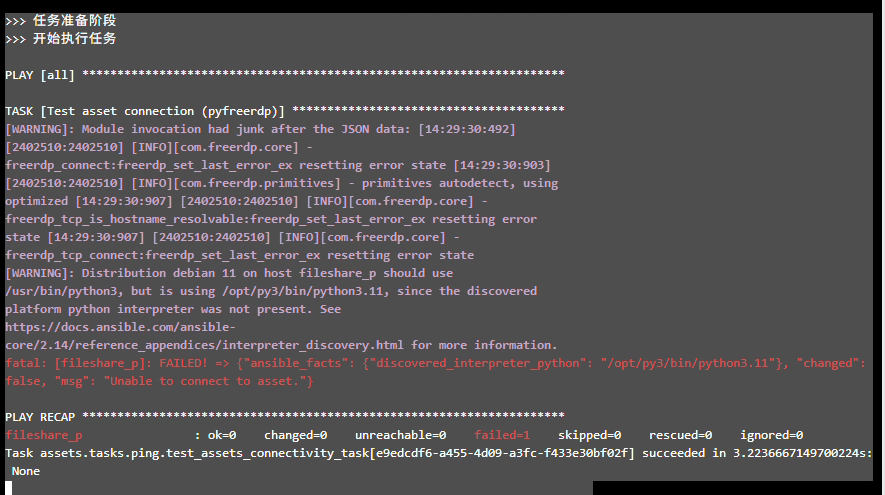Click the red fileshare_p host in recap
Screen dimensions: 885x495
(x=44, y=435)
